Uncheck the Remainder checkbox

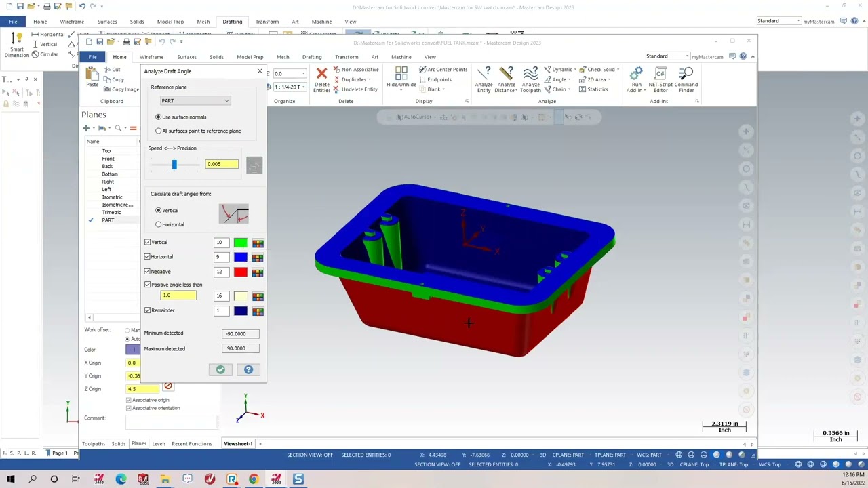tap(148, 310)
